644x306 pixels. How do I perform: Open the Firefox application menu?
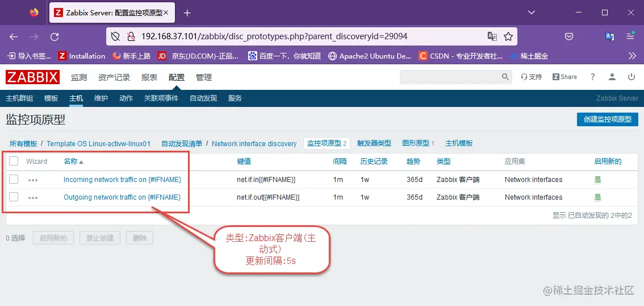630,36
